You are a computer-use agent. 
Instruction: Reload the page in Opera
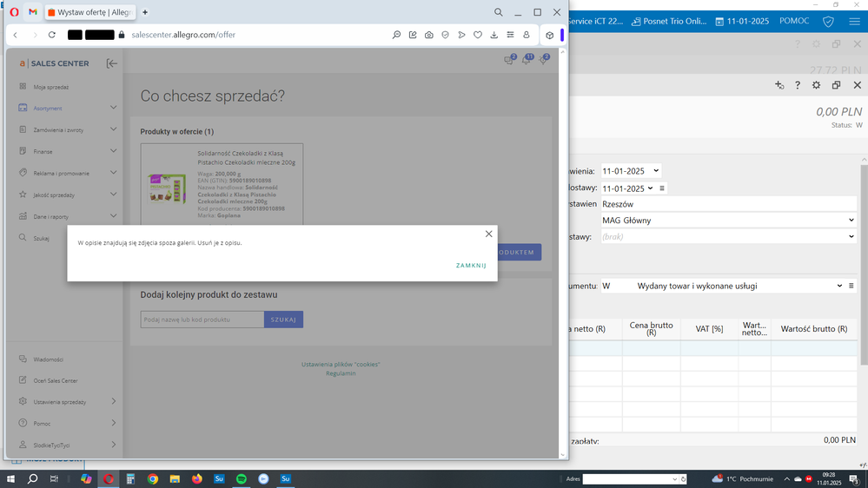click(52, 35)
